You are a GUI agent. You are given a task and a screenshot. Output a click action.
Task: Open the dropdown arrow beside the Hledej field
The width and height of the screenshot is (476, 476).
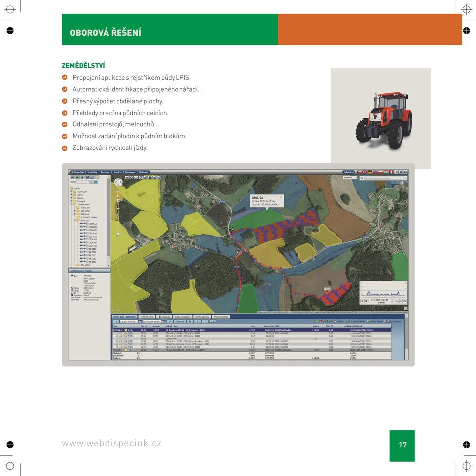pyautogui.click(x=91, y=182)
